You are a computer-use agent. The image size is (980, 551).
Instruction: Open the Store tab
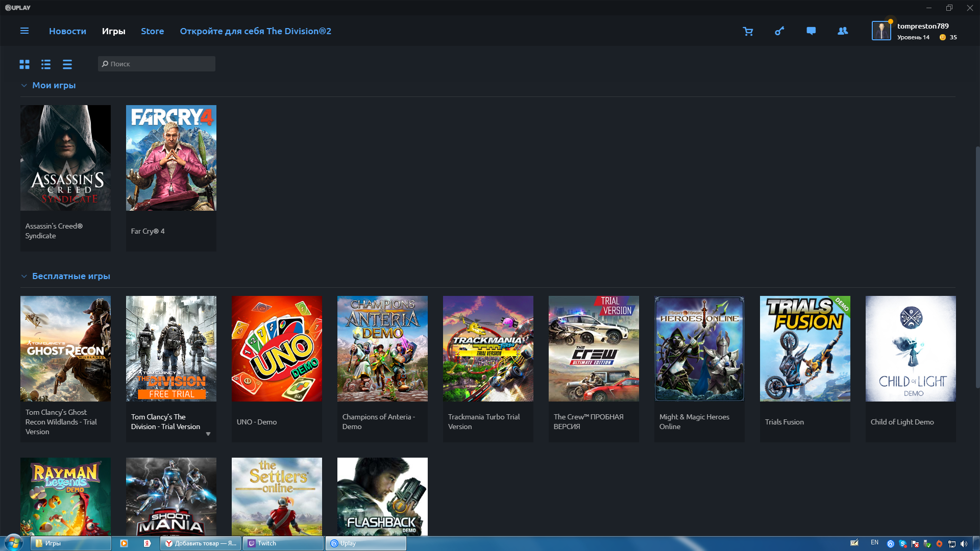click(152, 31)
